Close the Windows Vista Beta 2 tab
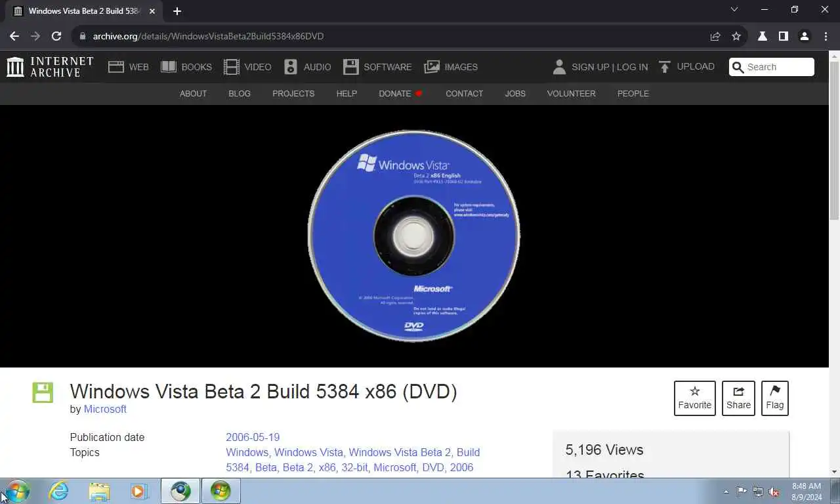Image resolution: width=840 pixels, height=504 pixels. tap(152, 11)
